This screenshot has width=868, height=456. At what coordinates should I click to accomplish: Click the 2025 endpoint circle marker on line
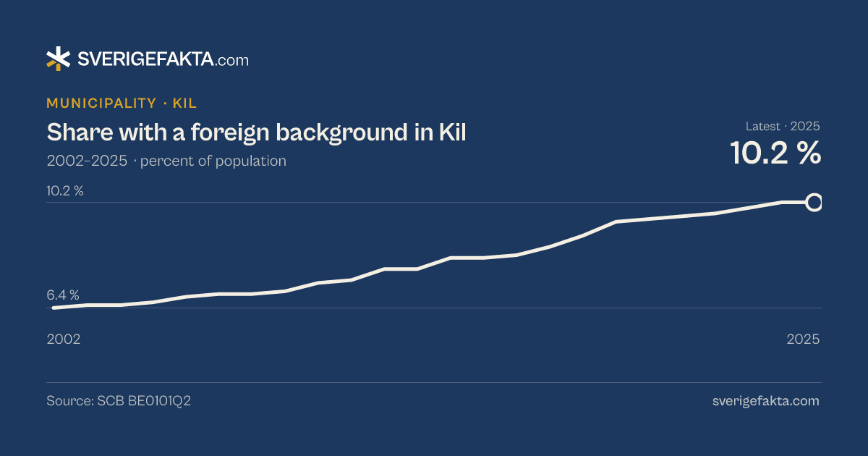pos(814,202)
